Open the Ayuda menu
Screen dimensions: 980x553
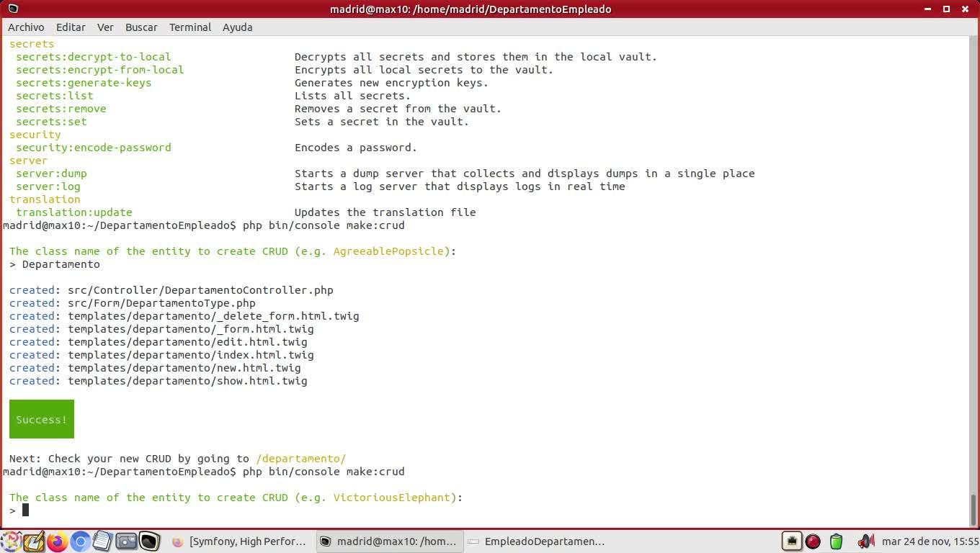point(237,27)
